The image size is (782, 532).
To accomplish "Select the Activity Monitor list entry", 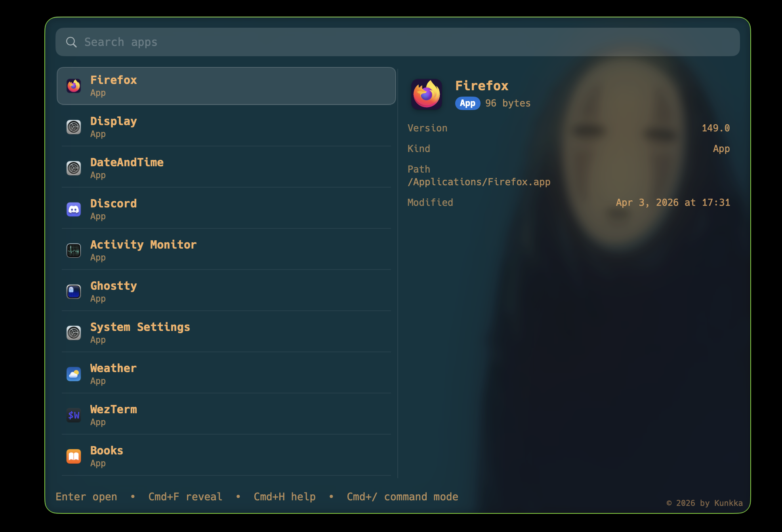I will pyautogui.click(x=226, y=250).
